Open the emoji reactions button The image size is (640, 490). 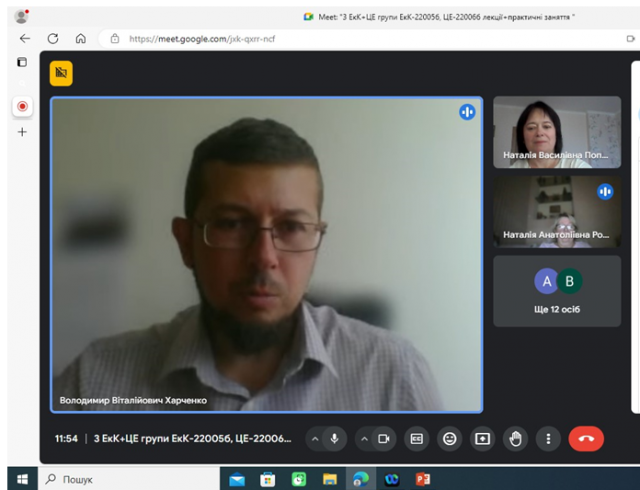(x=450, y=439)
